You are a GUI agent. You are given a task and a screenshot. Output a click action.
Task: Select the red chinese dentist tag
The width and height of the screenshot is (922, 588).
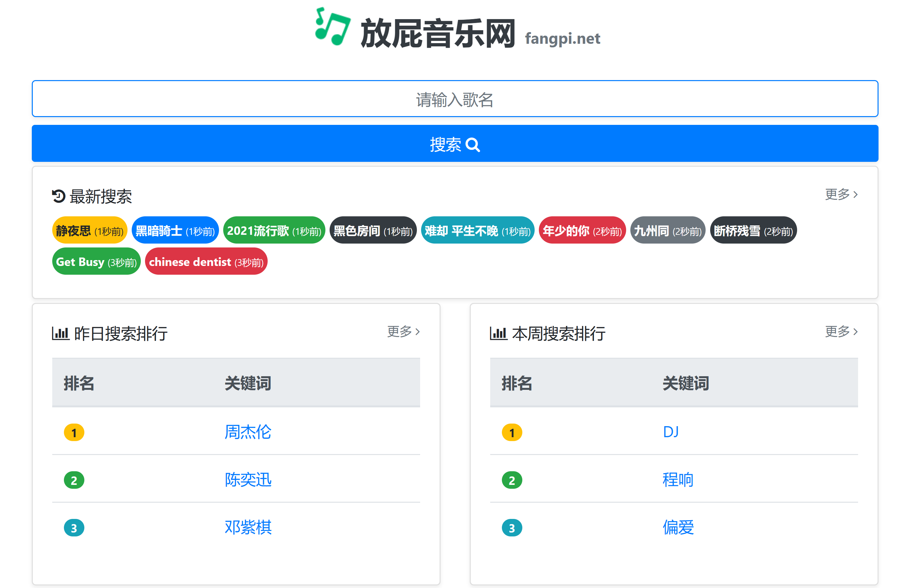point(206,262)
